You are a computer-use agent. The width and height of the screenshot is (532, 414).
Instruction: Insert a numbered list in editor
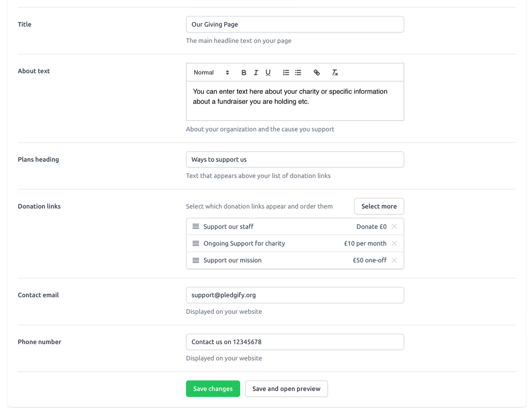[x=286, y=73]
